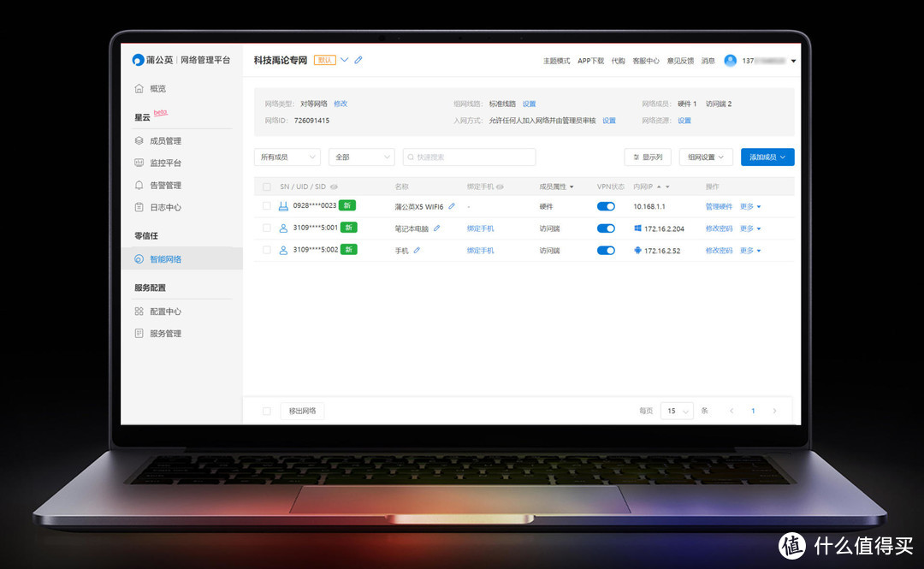Screen dimensions: 924x569
Task: Expand 更多 for the 0928****0023 row
Action: pyautogui.click(x=750, y=206)
